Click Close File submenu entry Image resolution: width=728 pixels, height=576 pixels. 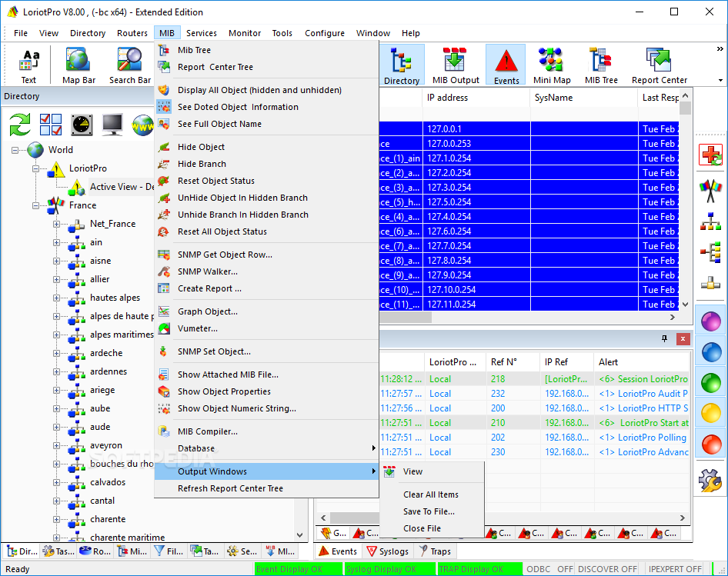coord(432,528)
